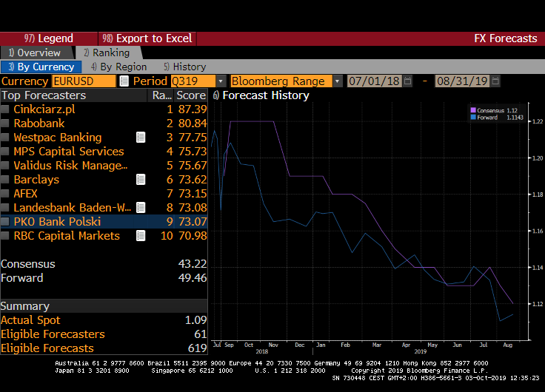Image resolution: width=545 pixels, height=392 pixels.
Task: Switch to the By Region tab
Action: pyautogui.click(x=118, y=67)
